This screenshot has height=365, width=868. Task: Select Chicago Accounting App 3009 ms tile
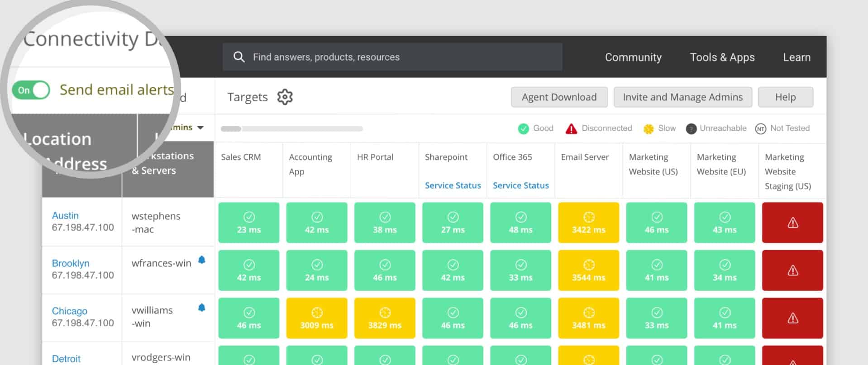(x=317, y=318)
